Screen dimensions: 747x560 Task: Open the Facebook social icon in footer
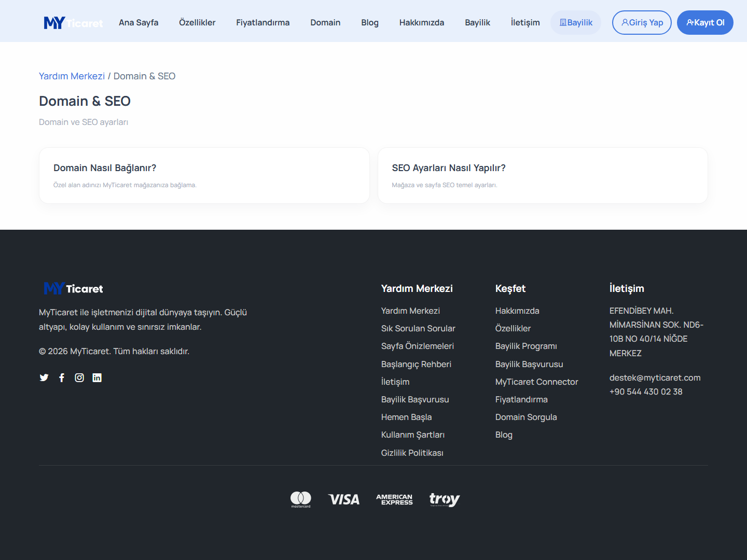tap(62, 377)
